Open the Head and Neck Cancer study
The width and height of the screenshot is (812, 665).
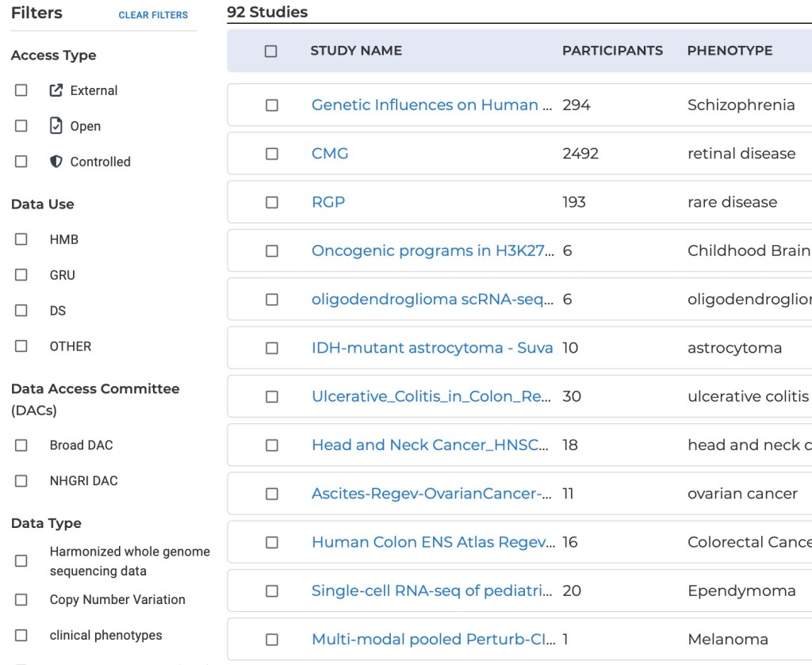click(430, 445)
